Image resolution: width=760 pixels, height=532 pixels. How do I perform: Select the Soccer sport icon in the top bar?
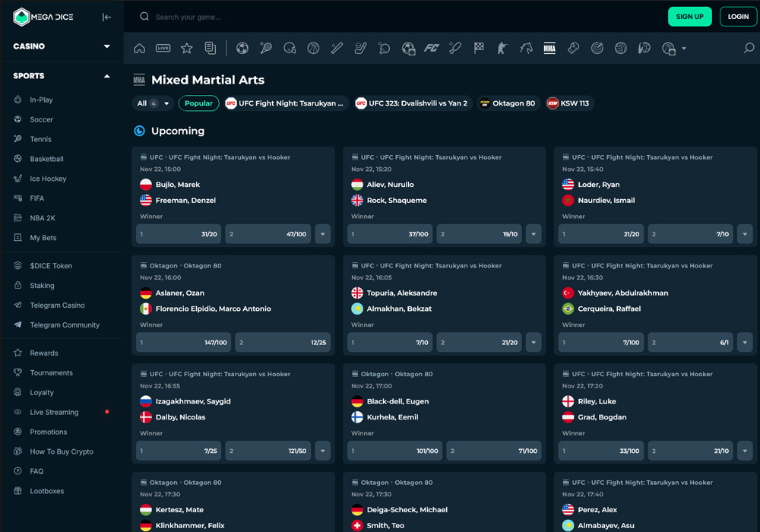click(x=242, y=48)
